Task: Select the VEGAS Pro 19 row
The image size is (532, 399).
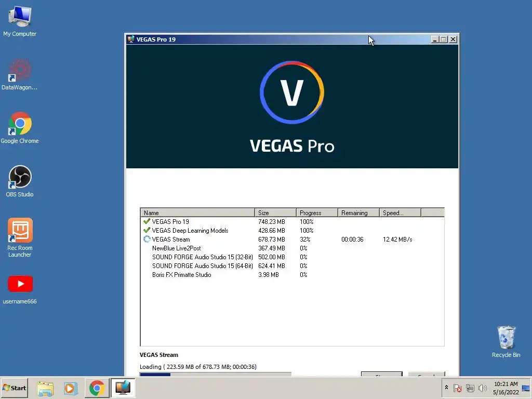Action: pyautogui.click(x=292, y=221)
